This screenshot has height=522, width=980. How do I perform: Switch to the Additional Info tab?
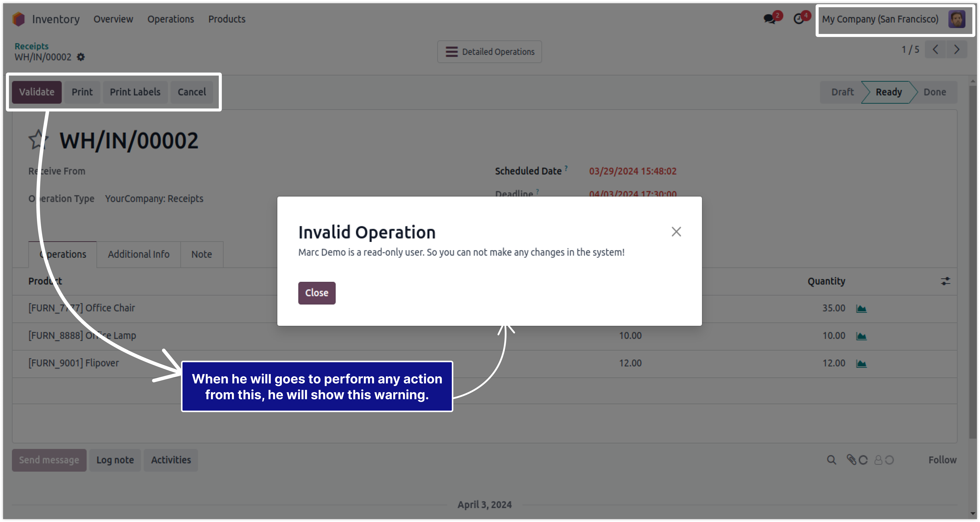click(138, 254)
